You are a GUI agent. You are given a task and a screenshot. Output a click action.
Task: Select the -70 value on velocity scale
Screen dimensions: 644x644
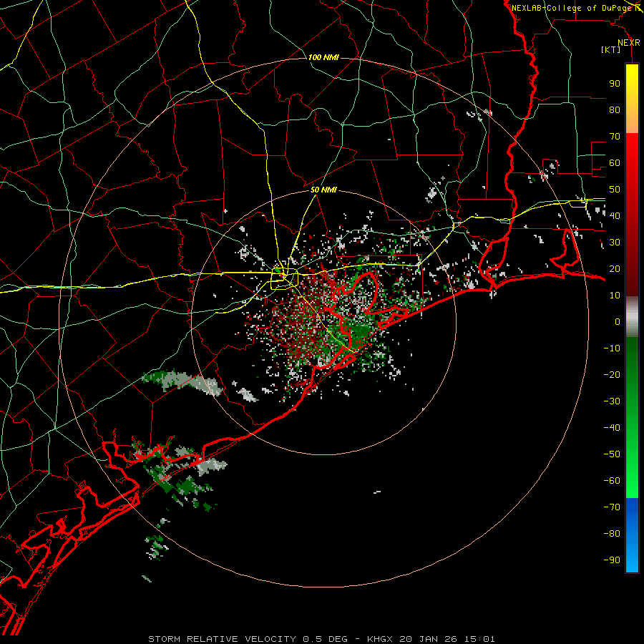[x=612, y=507]
